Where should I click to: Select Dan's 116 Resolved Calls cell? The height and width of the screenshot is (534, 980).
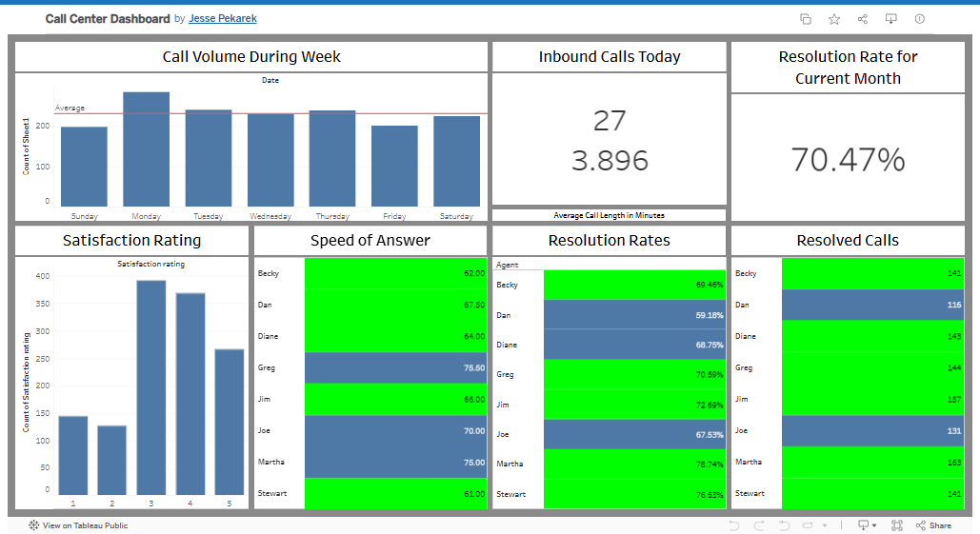(x=873, y=305)
